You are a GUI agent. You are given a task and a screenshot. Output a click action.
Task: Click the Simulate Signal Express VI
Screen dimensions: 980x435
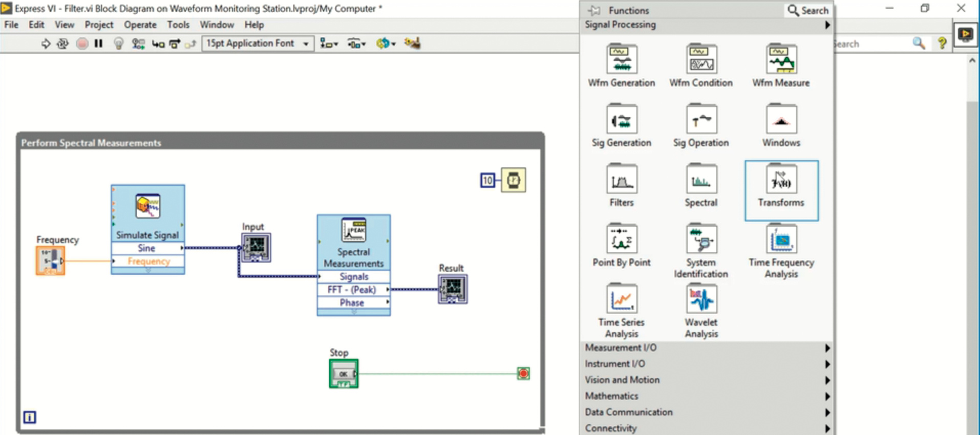[x=147, y=212]
